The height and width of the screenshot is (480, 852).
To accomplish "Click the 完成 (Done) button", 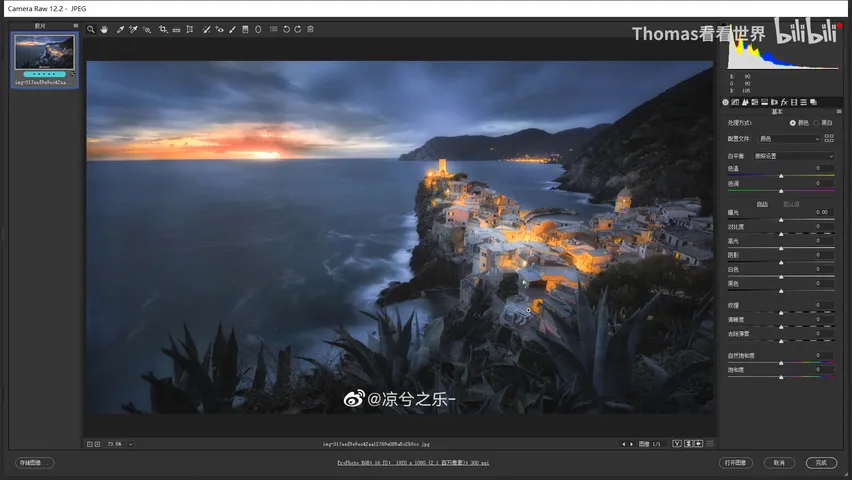I will [821, 463].
